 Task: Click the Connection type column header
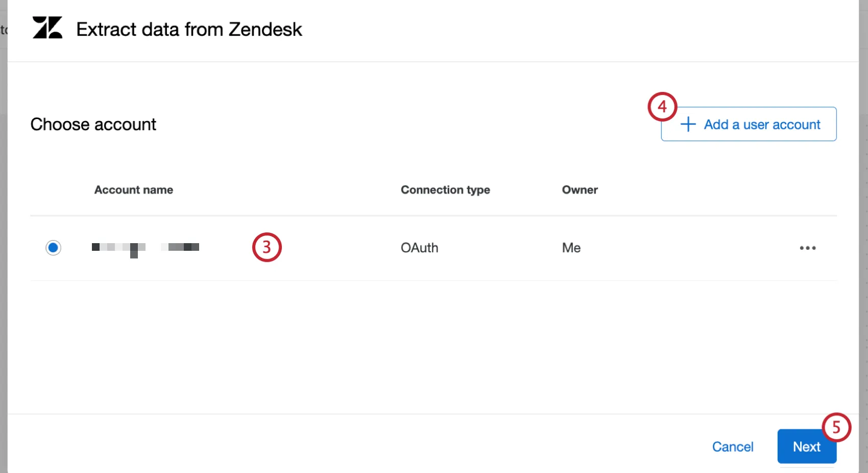[x=445, y=190]
